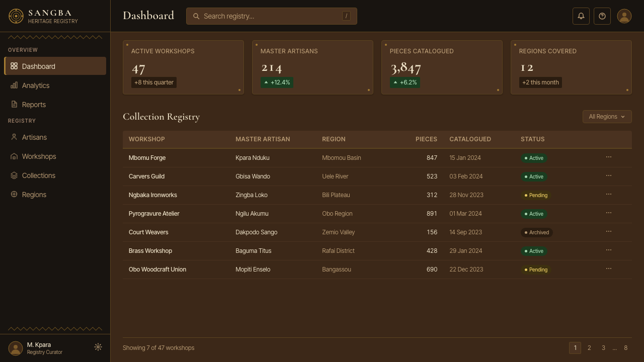
Task: Click the pagination ellipsis
Action: pos(614,348)
